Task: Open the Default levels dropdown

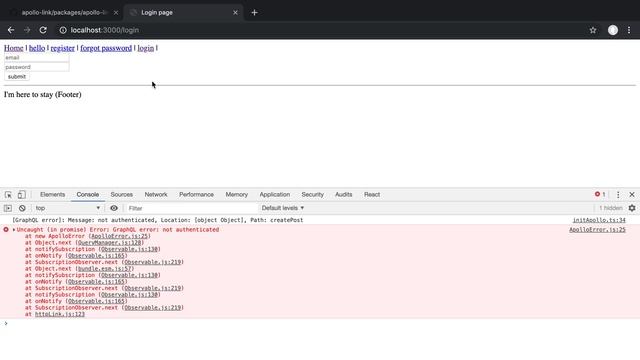Action: click(x=283, y=208)
